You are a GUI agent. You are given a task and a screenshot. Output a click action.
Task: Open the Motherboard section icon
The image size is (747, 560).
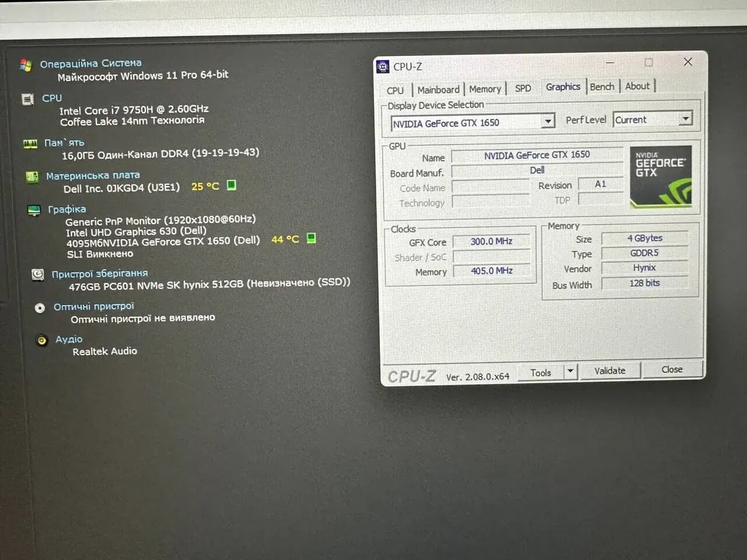tap(32, 177)
